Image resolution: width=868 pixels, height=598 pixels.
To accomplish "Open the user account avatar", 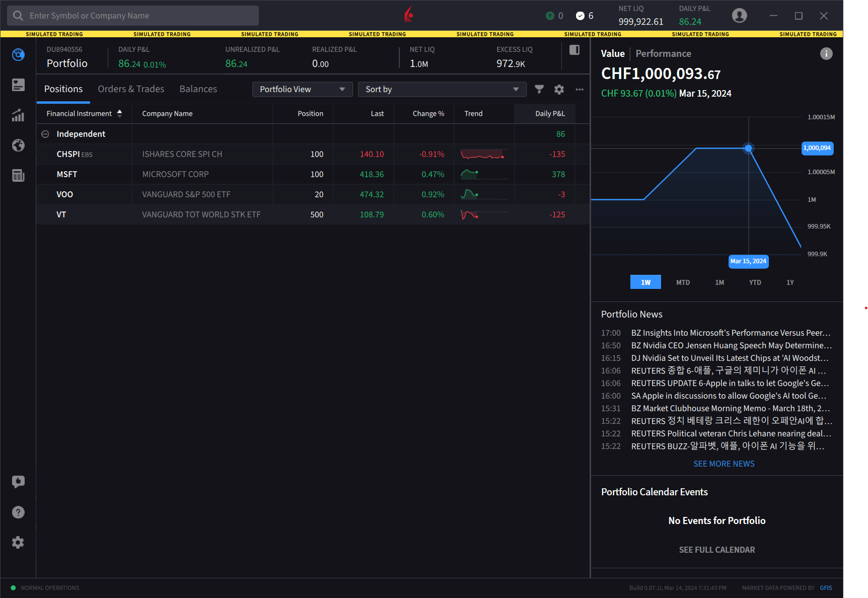I will point(739,16).
